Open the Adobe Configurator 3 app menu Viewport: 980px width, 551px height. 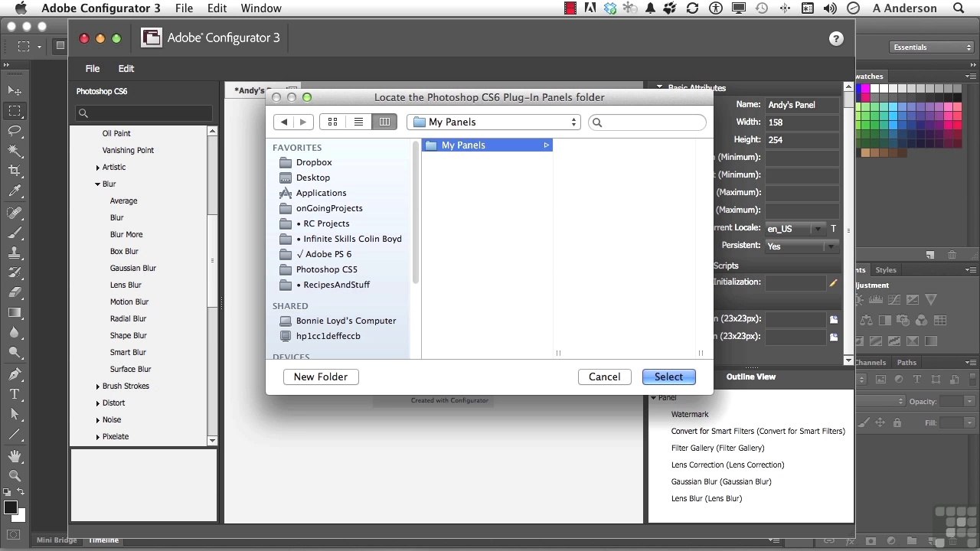(101, 8)
